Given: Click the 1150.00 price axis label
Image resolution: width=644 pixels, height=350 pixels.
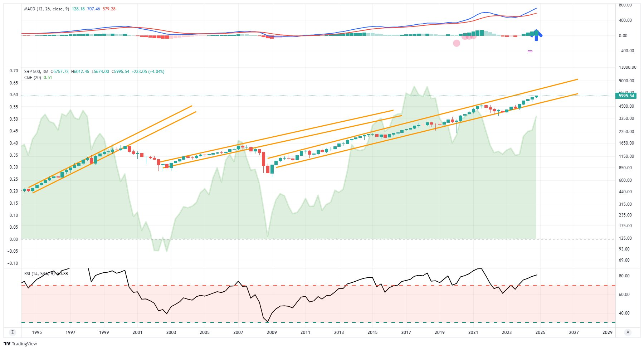Looking at the screenshot, I should (x=626, y=156).
